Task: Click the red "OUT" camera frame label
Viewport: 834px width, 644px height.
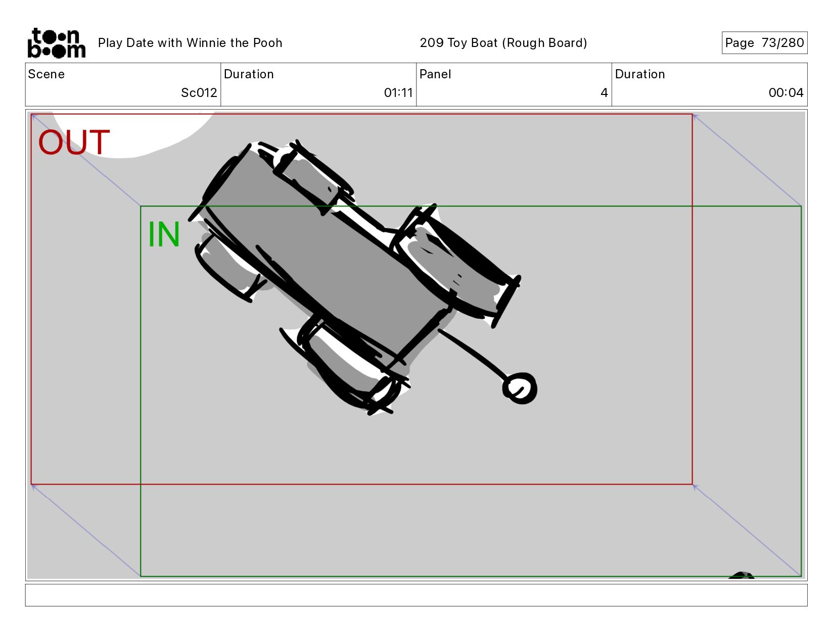Action: coord(74,142)
